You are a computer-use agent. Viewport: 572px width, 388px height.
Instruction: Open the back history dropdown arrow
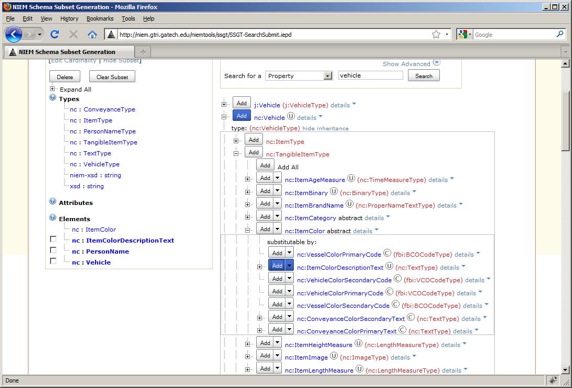coord(39,35)
